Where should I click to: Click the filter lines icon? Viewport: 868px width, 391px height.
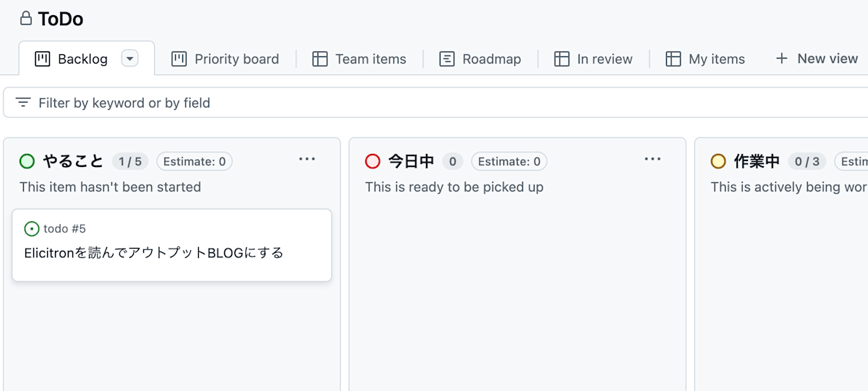coord(23,103)
